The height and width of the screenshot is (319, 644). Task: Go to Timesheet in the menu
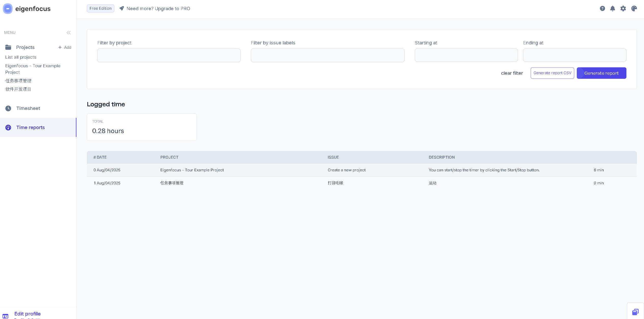tap(28, 108)
